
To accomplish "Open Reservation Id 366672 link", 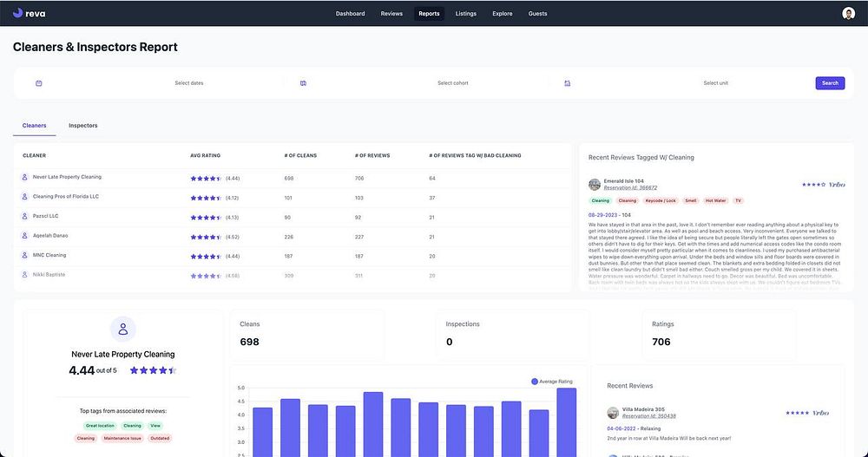I will point(630,187).
